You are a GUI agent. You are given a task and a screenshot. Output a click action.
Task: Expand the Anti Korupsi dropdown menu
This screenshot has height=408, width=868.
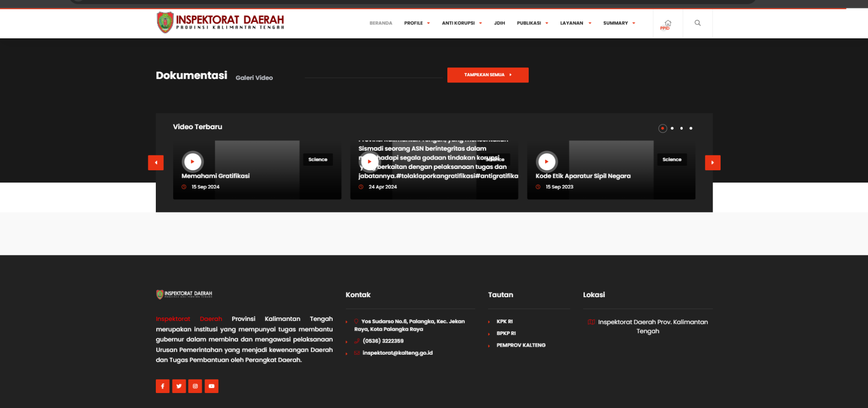pyautogui.click(x=461, y=23)
